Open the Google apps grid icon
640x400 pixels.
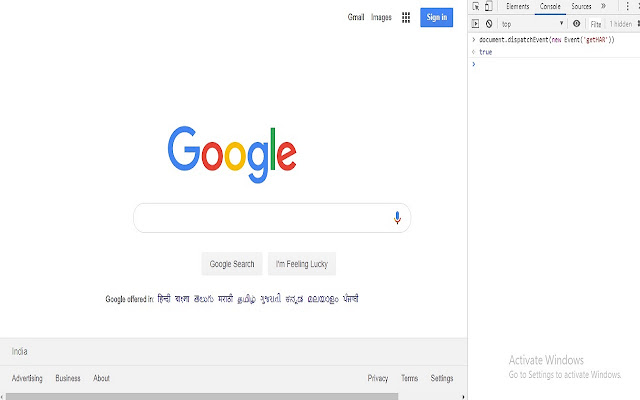pos(406,17)
